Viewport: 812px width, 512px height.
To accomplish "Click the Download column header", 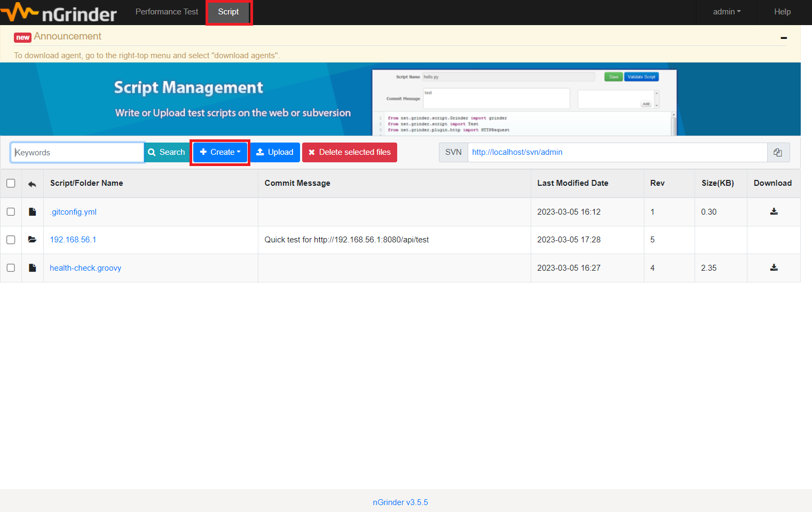I will (772, 183).
